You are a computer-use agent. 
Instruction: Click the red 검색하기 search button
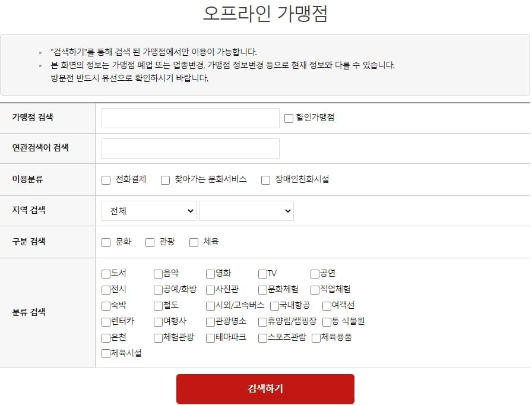tap(265, 389)
